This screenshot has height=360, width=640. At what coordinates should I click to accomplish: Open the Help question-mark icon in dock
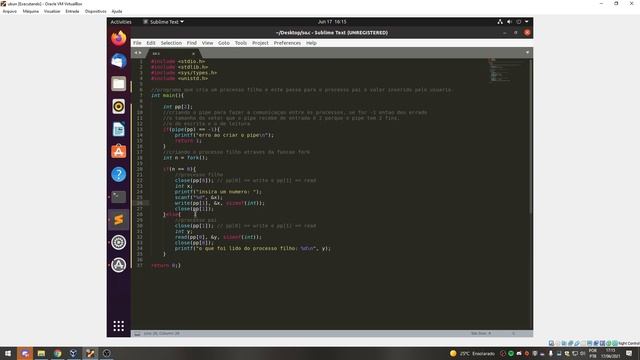[119, 174]
